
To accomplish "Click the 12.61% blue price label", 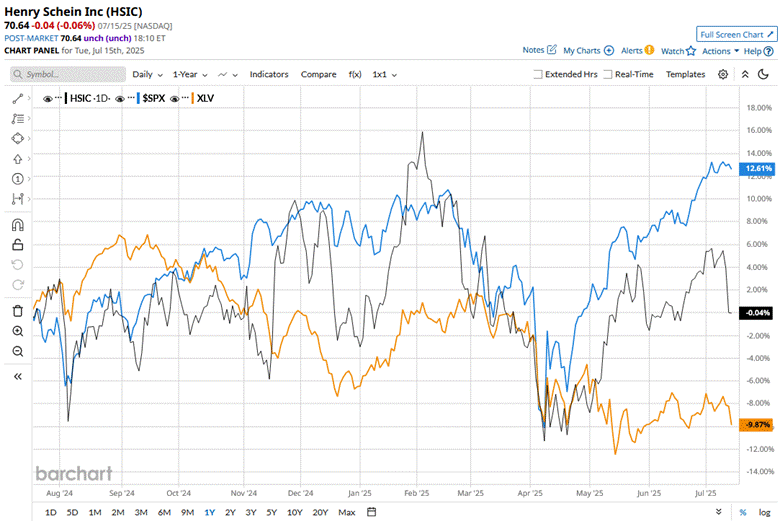I will [758, 168].
